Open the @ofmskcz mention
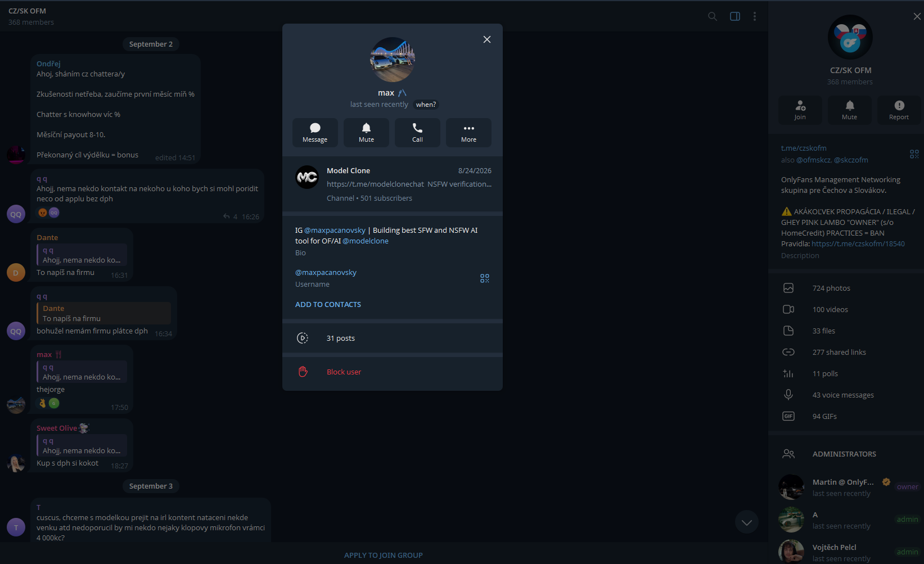The height and width of the screenshot is (564, 924). (x=813, y=160)
